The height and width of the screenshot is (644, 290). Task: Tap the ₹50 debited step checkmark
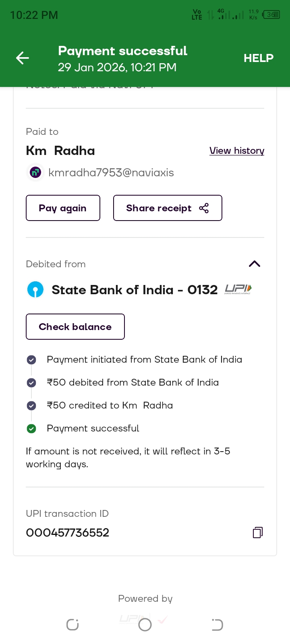click(x=31, y=383)
